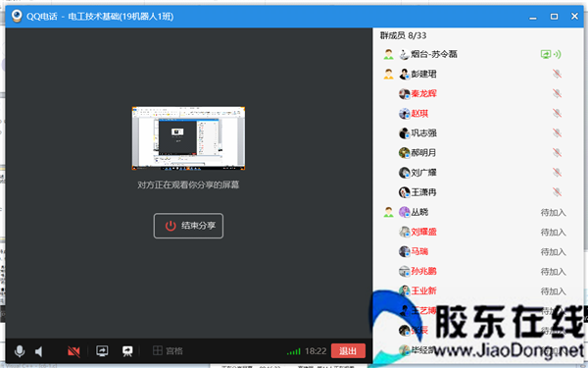
Task: Click the green signal strength indicator
Action: 294,351
